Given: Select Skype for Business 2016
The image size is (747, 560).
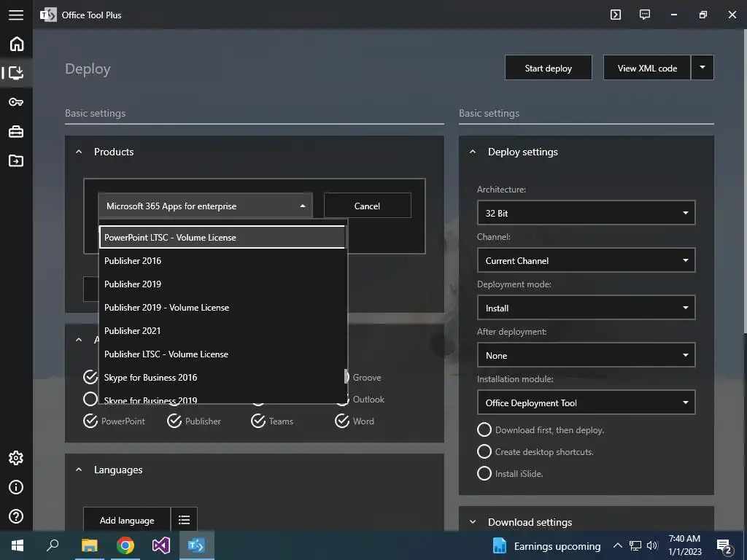Looking at the screenshot, I should (x=222, y=377).
